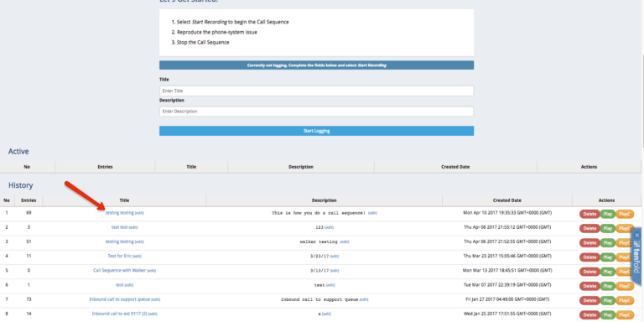This screenshot has width=644, height=322.
Task: Edit the '3/23/17' description
Action: pyautogui.click(x=335, y=257)
